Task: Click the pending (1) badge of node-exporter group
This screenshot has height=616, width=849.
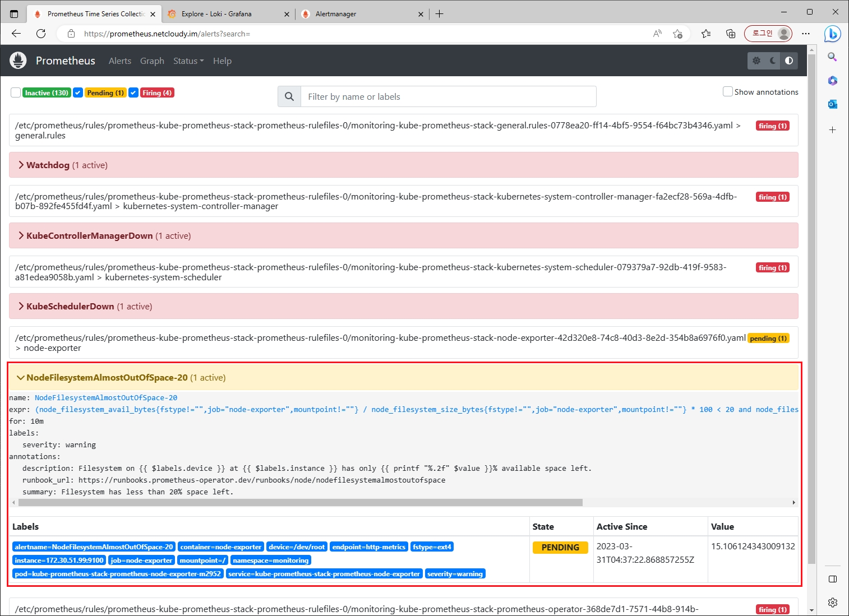Action: (768, 338)
